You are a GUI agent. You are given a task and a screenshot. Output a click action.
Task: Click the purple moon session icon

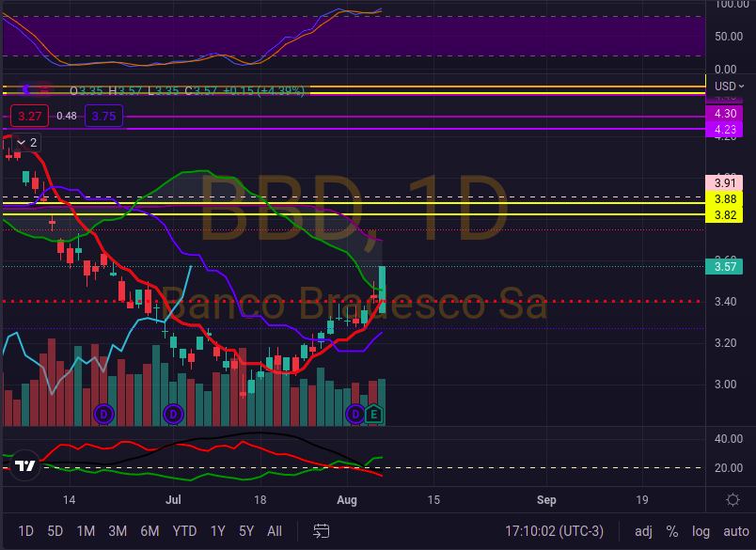[26, 89]
